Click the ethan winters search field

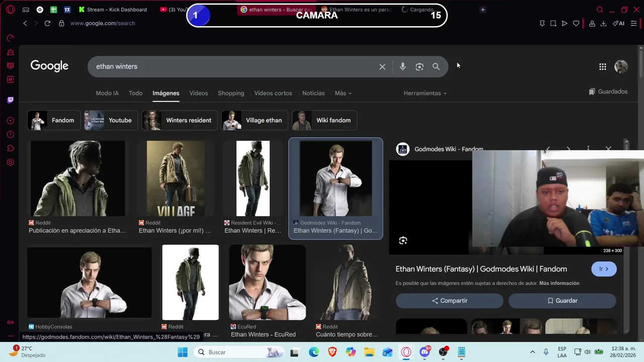pos(234,66)
